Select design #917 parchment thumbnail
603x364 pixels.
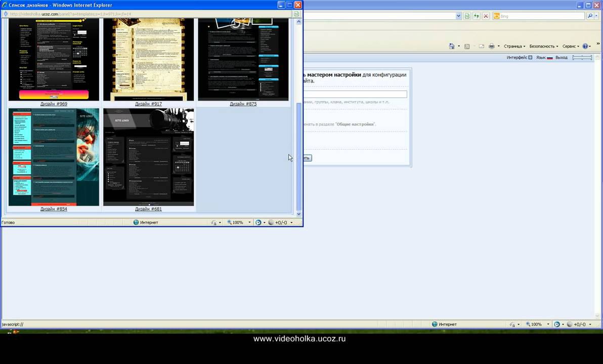pyautogui.click(x=148, y=60)
